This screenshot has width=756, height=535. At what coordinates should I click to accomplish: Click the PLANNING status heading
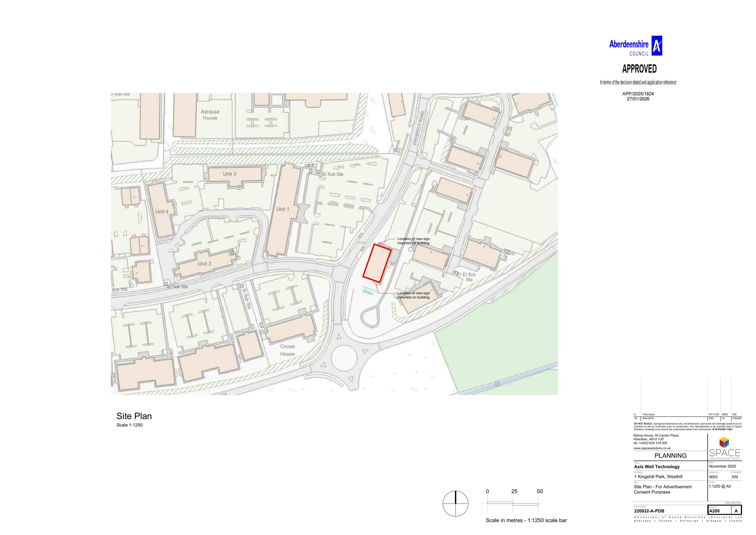pos(670,456)
